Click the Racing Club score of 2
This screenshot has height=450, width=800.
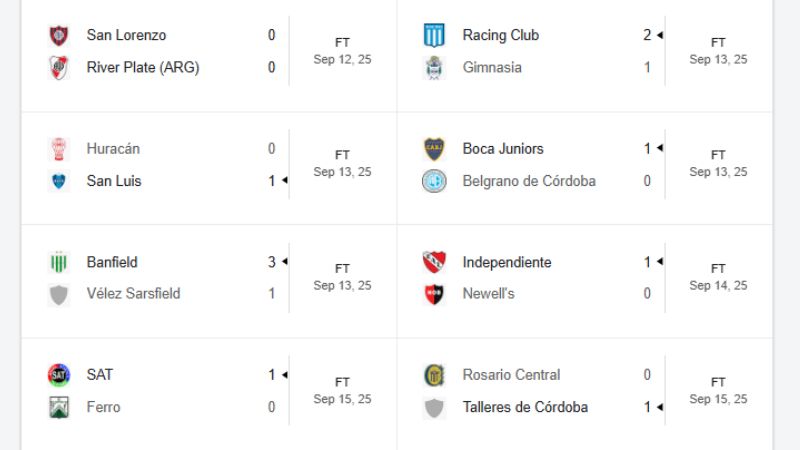(647, 35)
